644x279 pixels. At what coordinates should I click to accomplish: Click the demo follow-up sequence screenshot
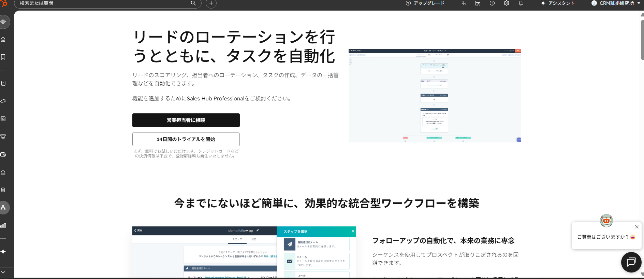244,252
